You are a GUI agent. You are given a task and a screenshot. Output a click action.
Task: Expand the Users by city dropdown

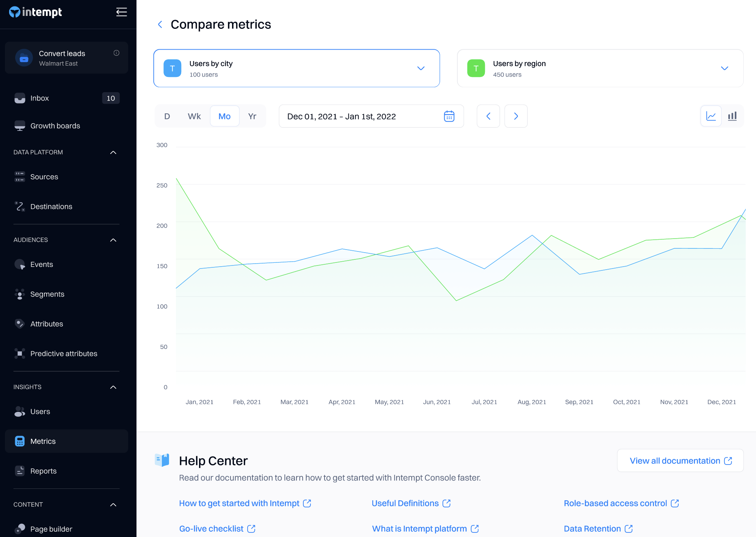(421, 68)
